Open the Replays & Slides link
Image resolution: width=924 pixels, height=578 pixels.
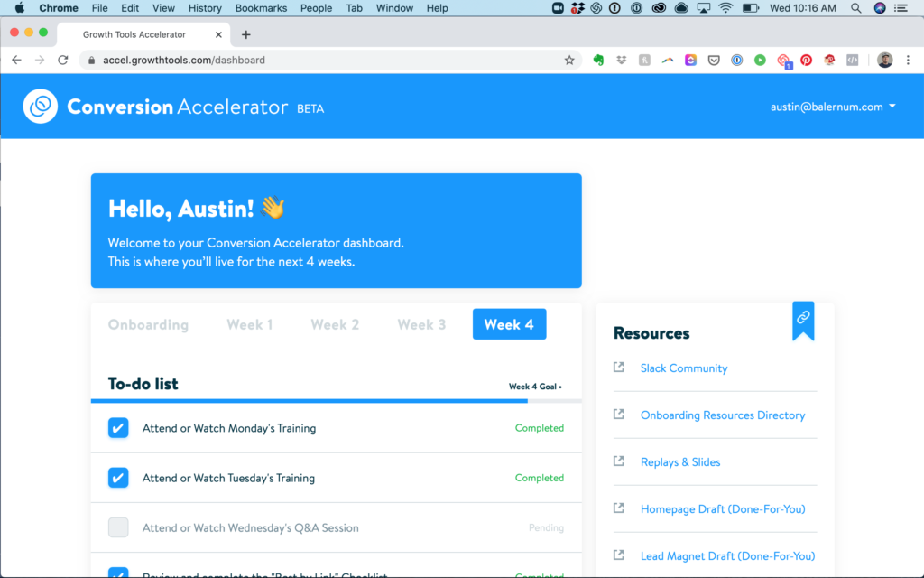680,461
